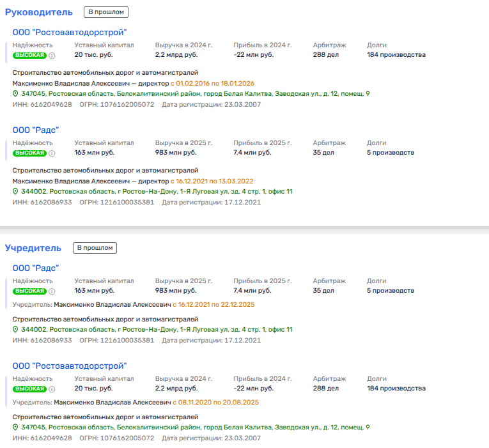The image size is (489, 448).
Task: Click map pin for Радс address under Руководитель
Action: tap(16, 192)
